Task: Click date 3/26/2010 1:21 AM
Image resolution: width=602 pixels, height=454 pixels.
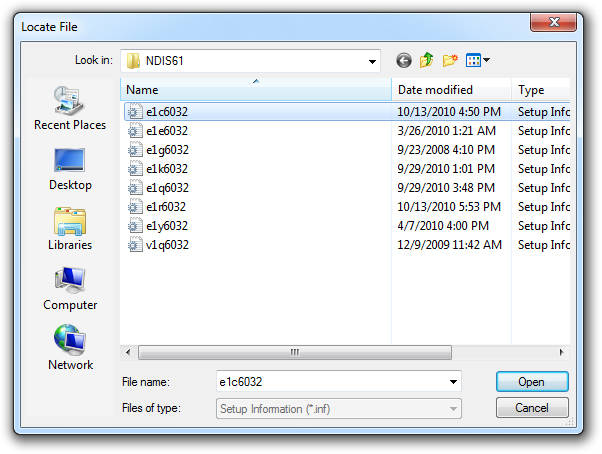Action: click(x=447, y=131)
